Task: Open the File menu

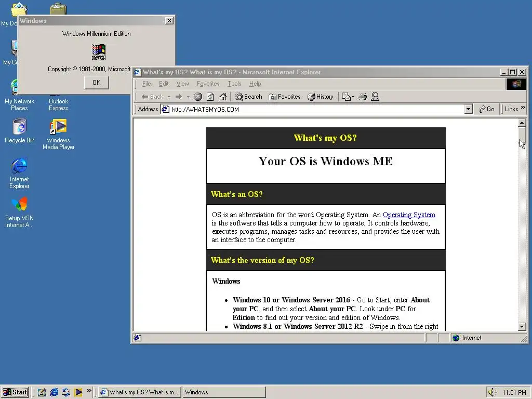Action: (x=147, y=84)
